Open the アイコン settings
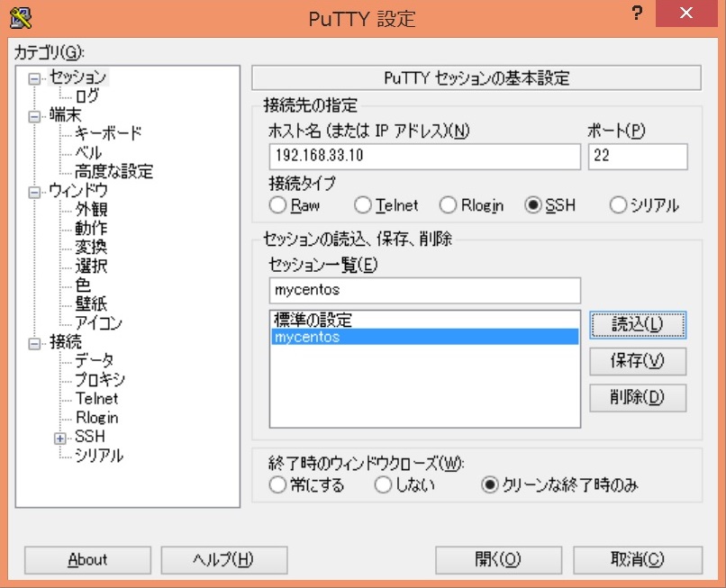Viewport: 726px width, 588px height. [98, 322]
